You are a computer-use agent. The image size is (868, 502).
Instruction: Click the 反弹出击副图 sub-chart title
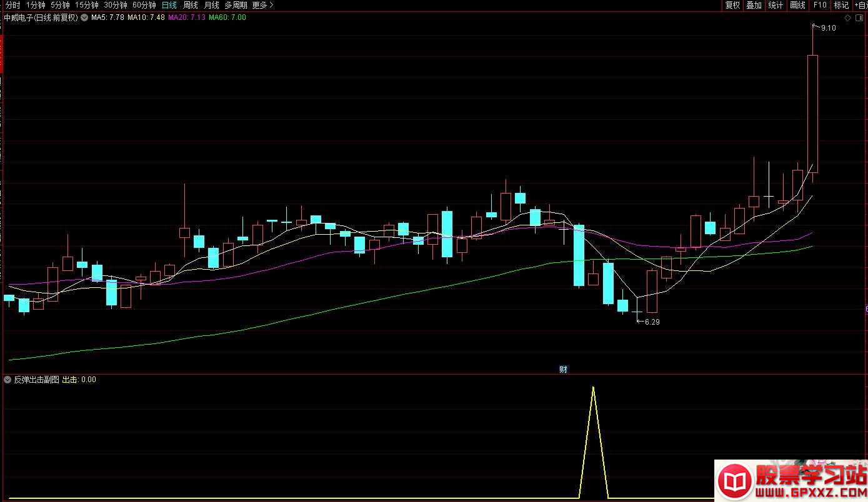37,380
